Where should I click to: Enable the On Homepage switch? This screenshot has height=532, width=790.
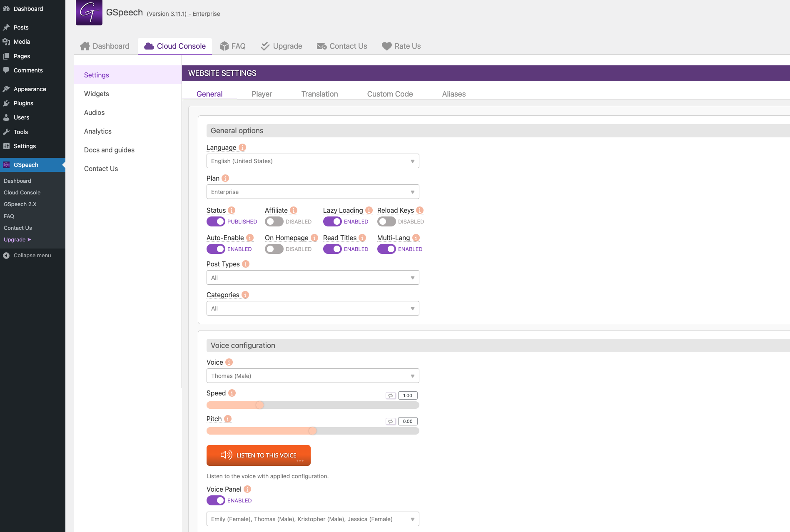[x=274, y=249]
